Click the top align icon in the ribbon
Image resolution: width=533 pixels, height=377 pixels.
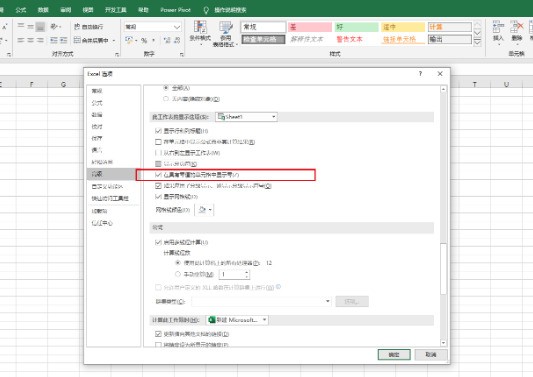21,26
